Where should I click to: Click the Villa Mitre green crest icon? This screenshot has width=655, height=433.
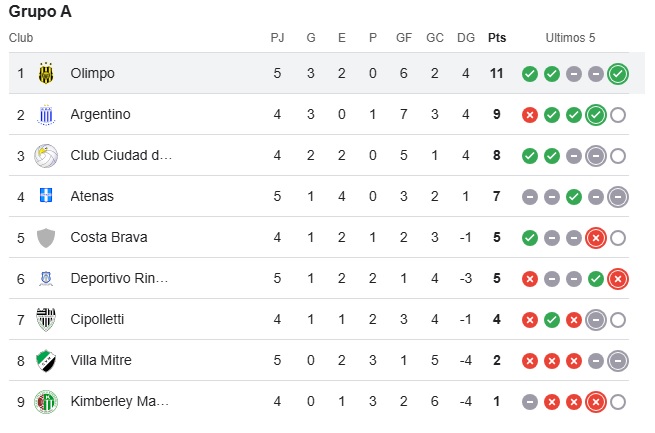click(46, 360)
